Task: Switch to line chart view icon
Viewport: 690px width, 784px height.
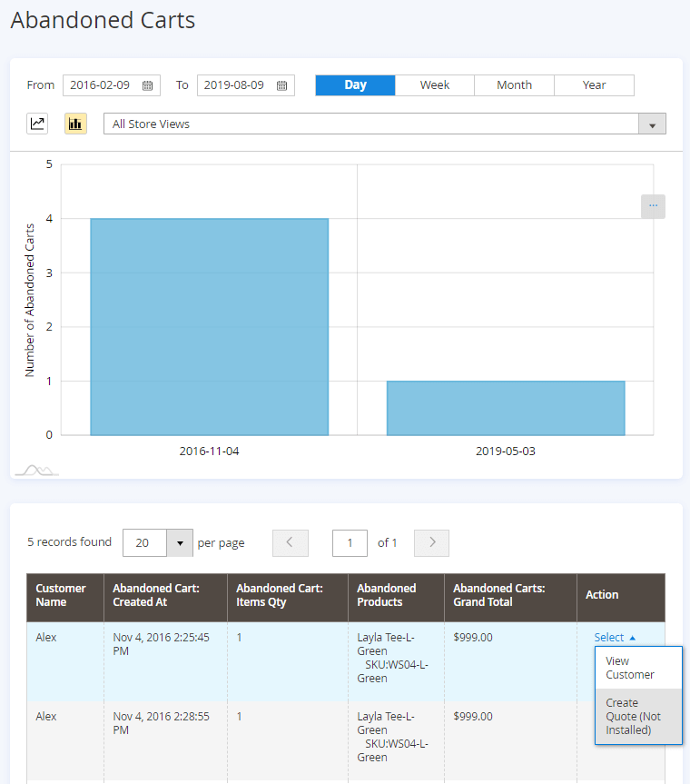Action: 37,124
